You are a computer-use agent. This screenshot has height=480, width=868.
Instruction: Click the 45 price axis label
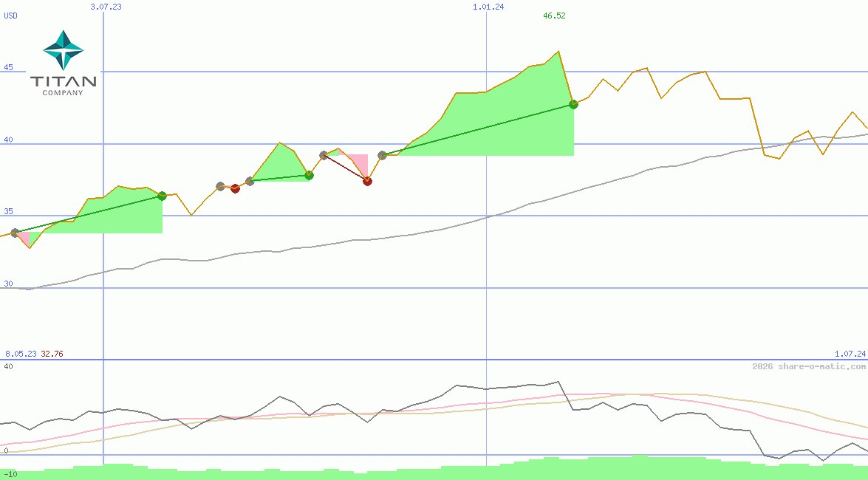pos(8,67)
